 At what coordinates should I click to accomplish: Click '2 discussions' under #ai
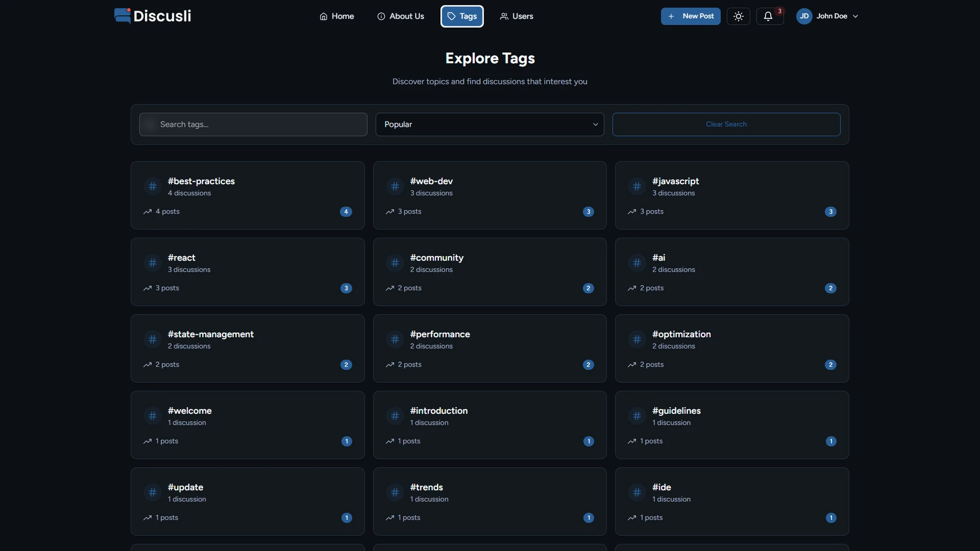(673, 270)
